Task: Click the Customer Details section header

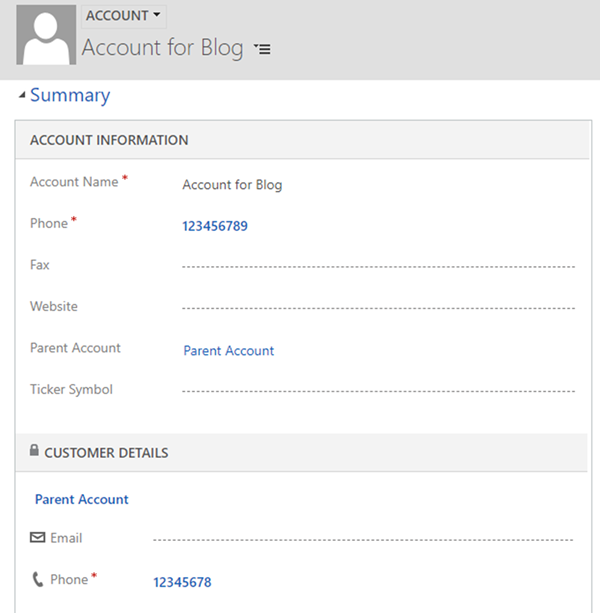Action: tap(106, 453)
